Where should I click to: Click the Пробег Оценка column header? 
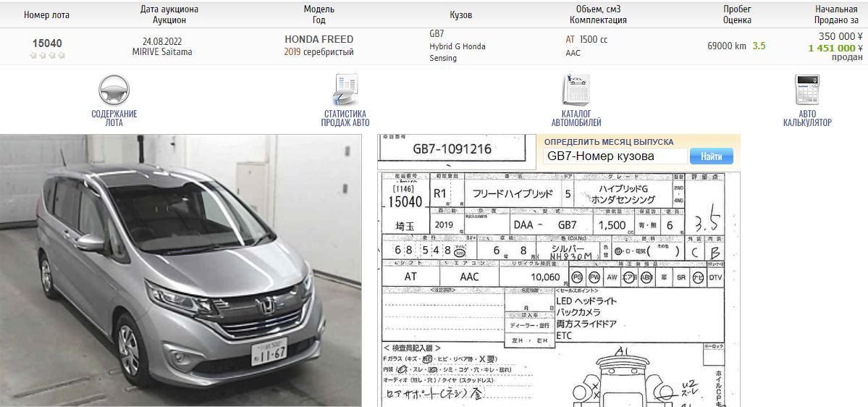tap(738, 15)
